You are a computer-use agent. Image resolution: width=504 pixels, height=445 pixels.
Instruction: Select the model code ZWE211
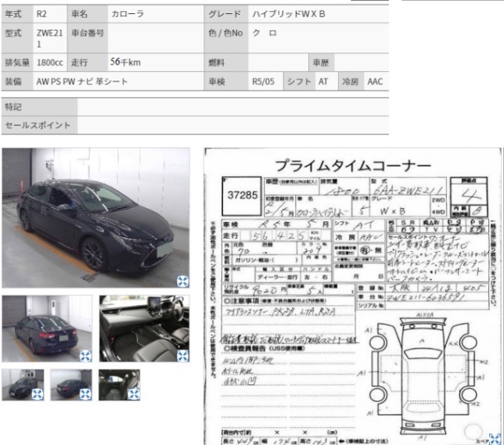[x=49, y=38]
